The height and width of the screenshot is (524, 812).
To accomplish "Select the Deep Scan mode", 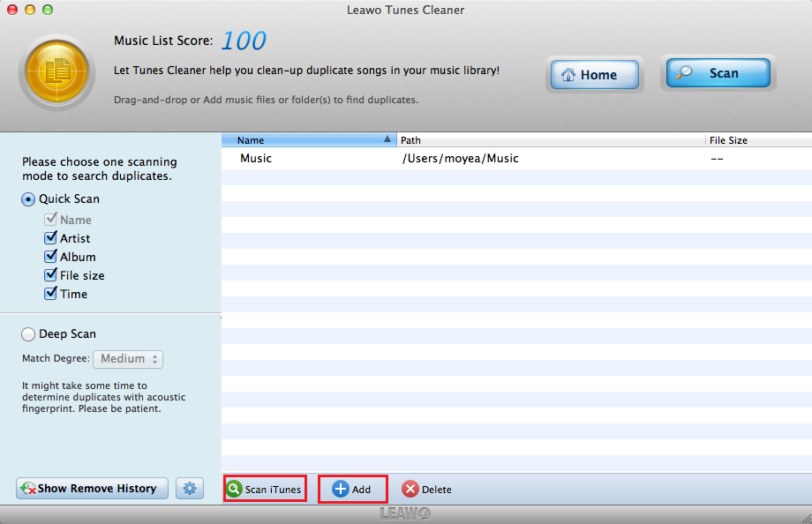I will pyautogui.click(x=28, y=334).
